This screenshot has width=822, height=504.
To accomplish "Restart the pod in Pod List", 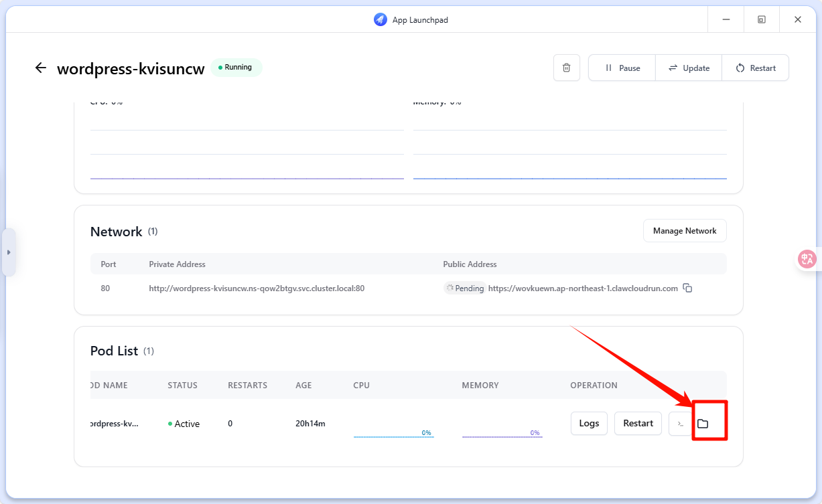I will (638, 423).
